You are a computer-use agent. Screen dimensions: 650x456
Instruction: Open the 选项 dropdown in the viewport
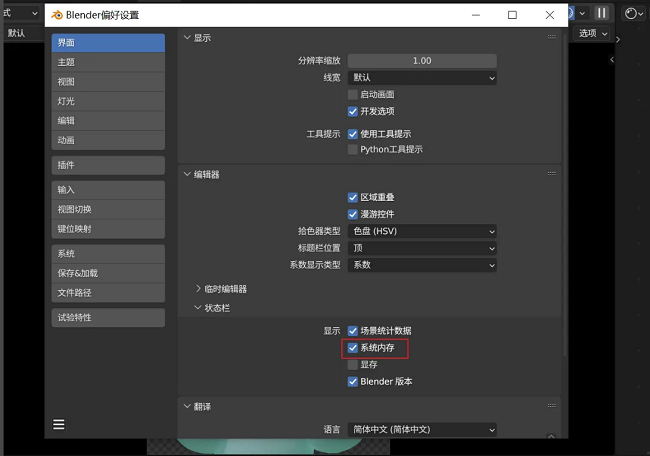(x=591, y=33)
